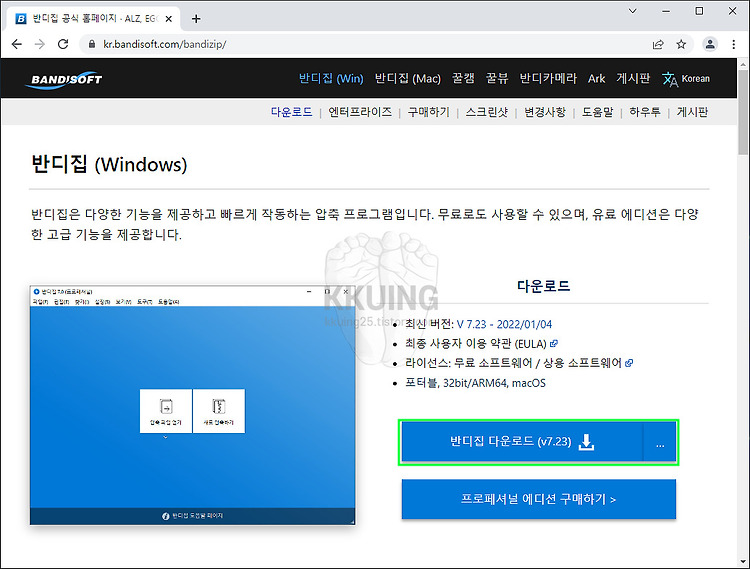Click the padlock site info icon
This screenshot has height=569, width=750.
tap(92, 44)
